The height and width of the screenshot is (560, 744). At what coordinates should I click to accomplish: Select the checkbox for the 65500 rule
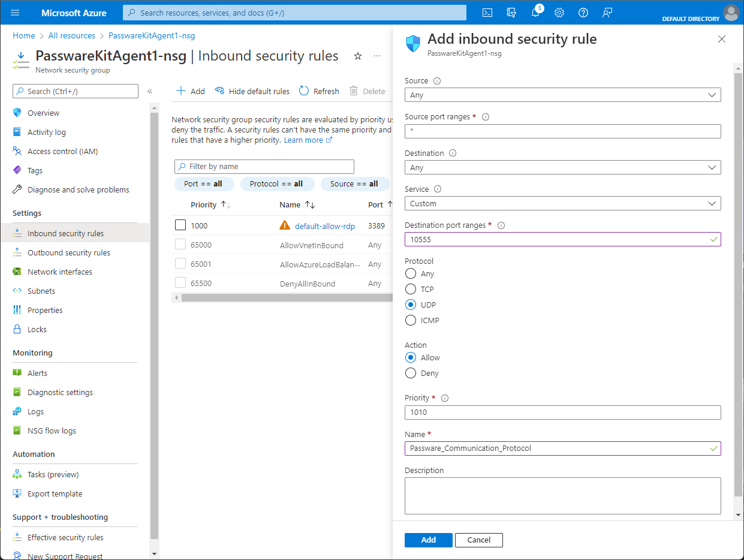click(x=180, y=283)
